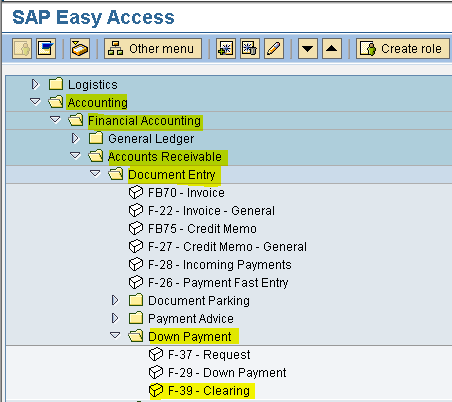Select the General Ledger tree entry

point(151,139)
